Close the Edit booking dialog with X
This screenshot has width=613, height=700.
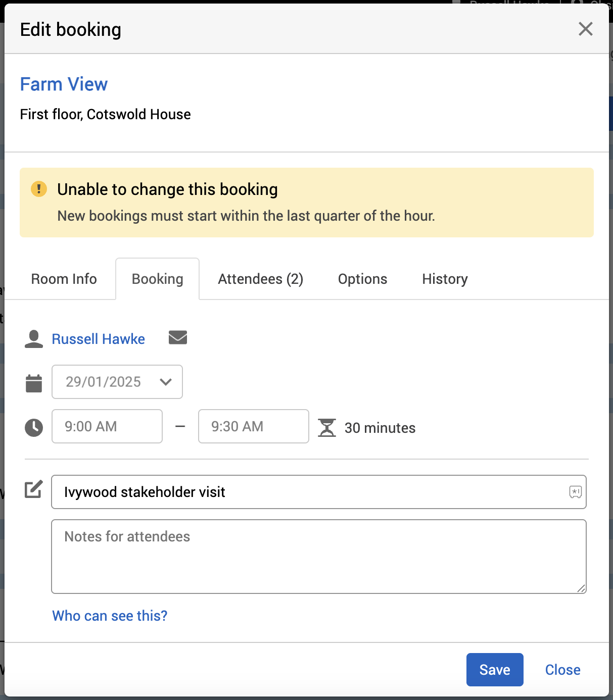(585, 29)
